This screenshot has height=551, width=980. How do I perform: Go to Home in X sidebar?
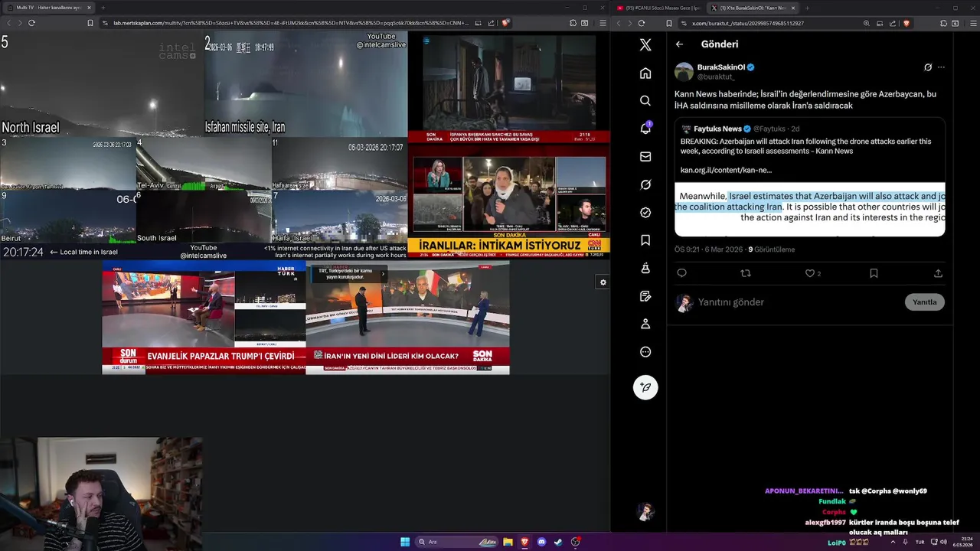tap(645, 73)
